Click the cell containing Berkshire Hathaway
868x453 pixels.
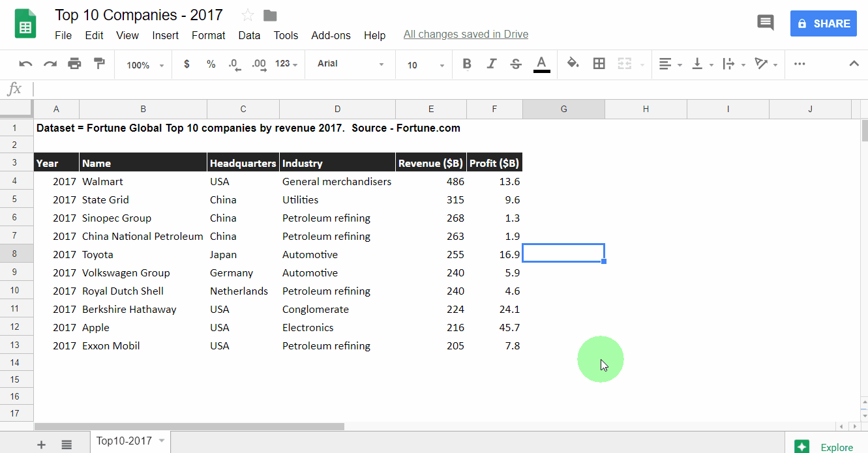click(x=143, y=309)
